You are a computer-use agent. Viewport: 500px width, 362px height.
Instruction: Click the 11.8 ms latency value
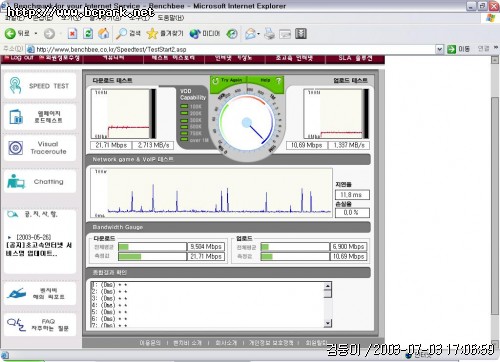coord(352,195)
